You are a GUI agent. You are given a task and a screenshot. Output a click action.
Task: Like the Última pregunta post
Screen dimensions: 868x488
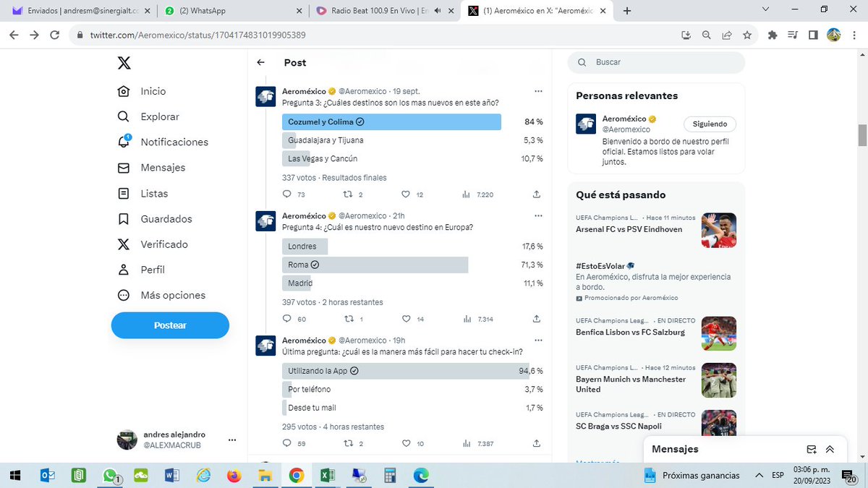(x=406, y=443)
